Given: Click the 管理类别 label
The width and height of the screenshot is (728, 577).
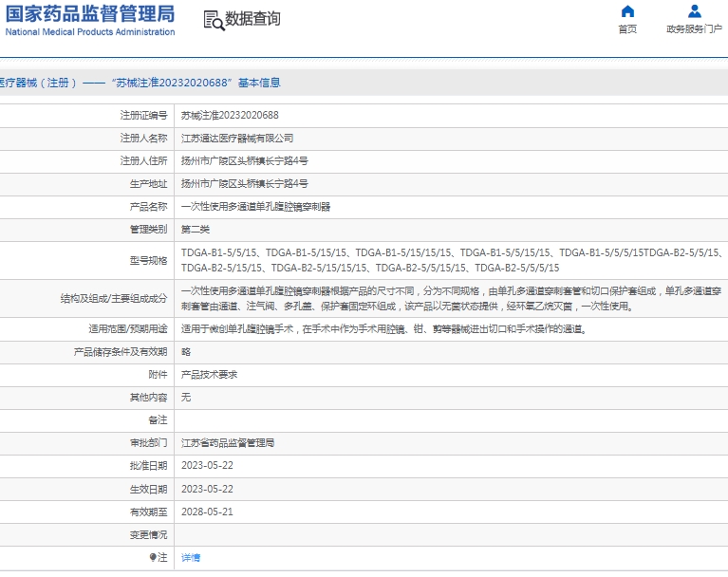Looking at the screenshot, I should point(149,230).
